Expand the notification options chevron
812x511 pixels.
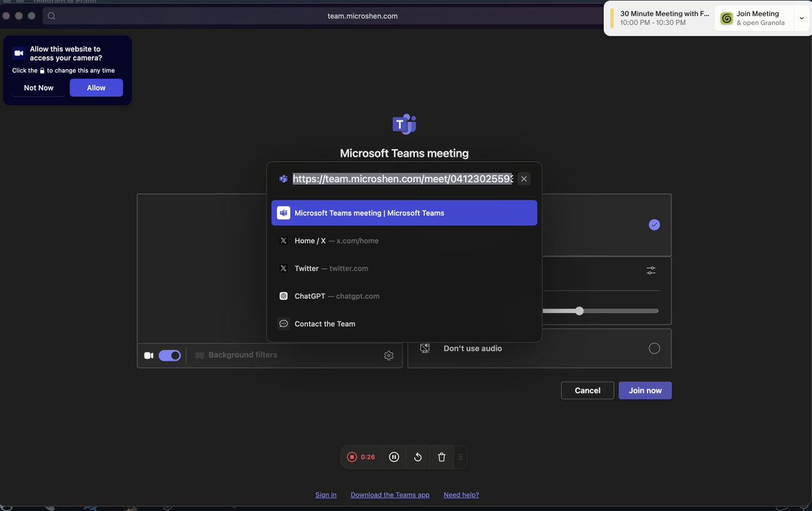[801, 18]
